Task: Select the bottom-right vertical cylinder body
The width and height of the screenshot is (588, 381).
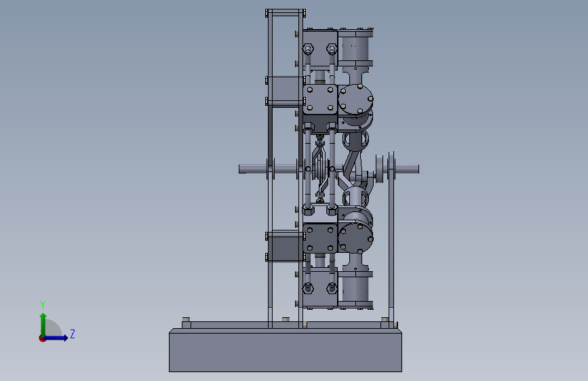Action: (x=355, y=289)
